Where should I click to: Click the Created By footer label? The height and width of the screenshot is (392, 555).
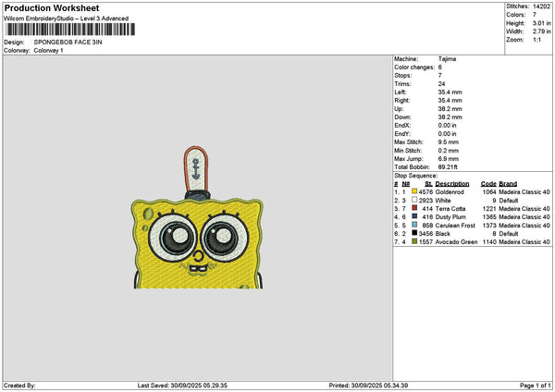click(19, 386)
